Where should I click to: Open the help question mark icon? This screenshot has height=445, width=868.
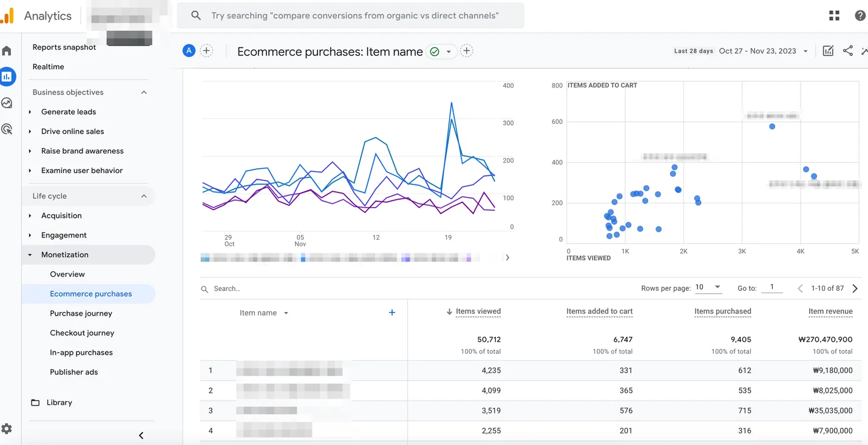(860, 16)
